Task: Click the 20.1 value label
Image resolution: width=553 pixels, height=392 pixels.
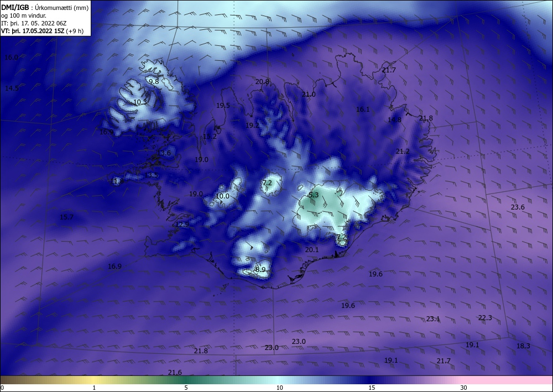Action: coord(312,249)
